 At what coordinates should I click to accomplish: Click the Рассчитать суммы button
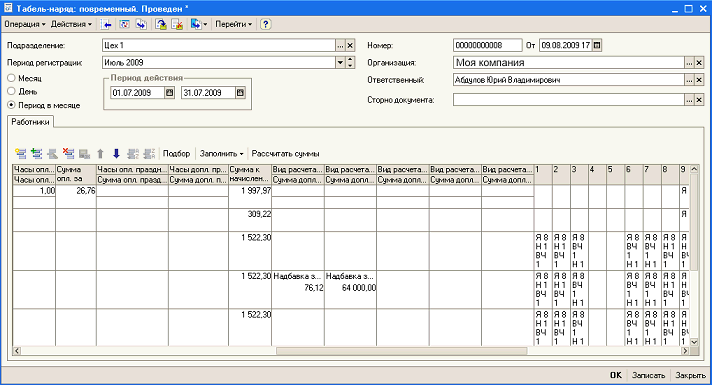286,154
